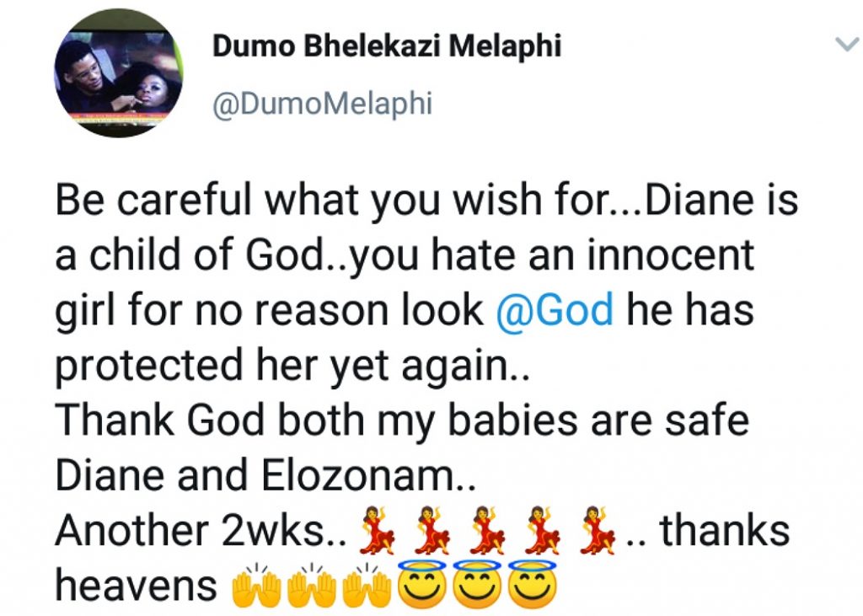Viewport: 863px width, 616px height.
Task: Follow the @God mention link
Action: pyautogui.click(x=555, y=310)
